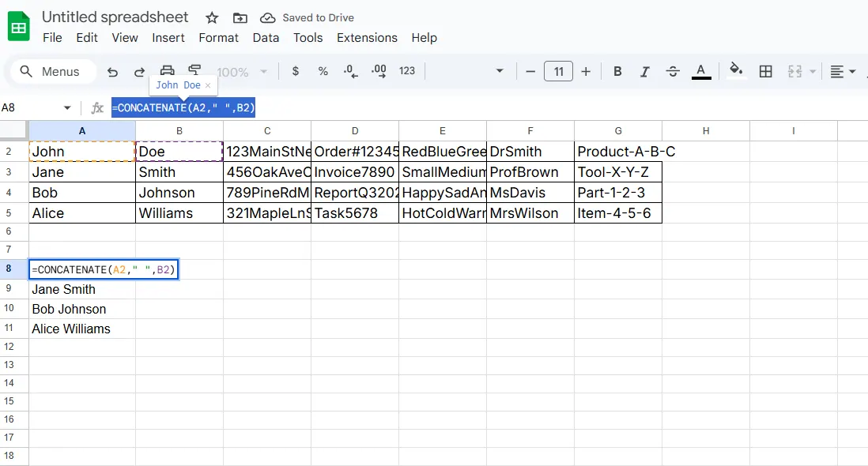Click the move to folder icon
The height and width of the screenshot is (466, 868).
[x=240, y=17]
